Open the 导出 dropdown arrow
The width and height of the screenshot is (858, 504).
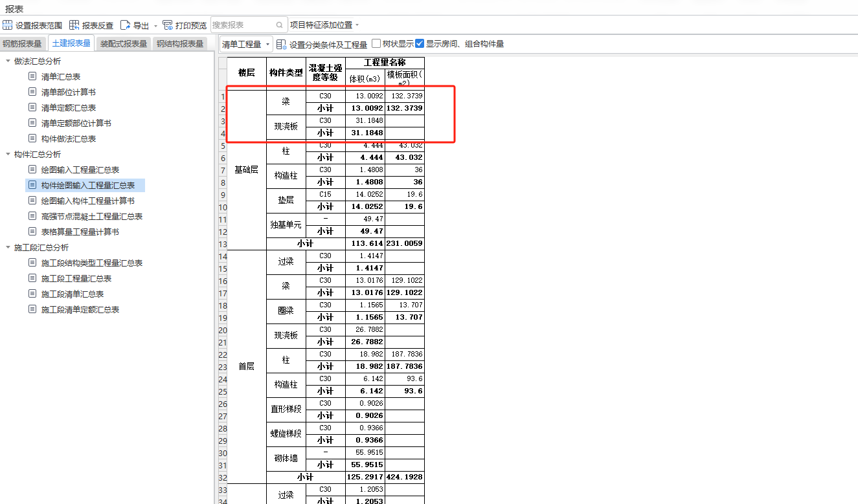(x=155, y=26)
